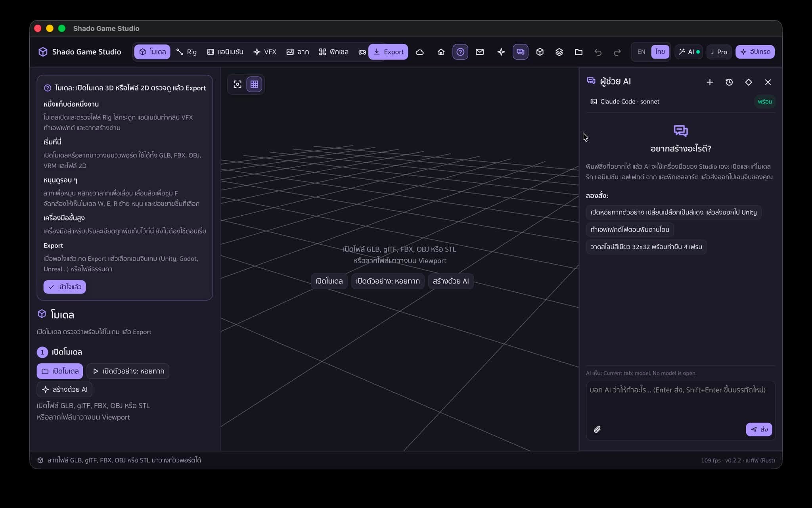Click viewport สร้างด้วย AI button

click(x=451, y=281)
